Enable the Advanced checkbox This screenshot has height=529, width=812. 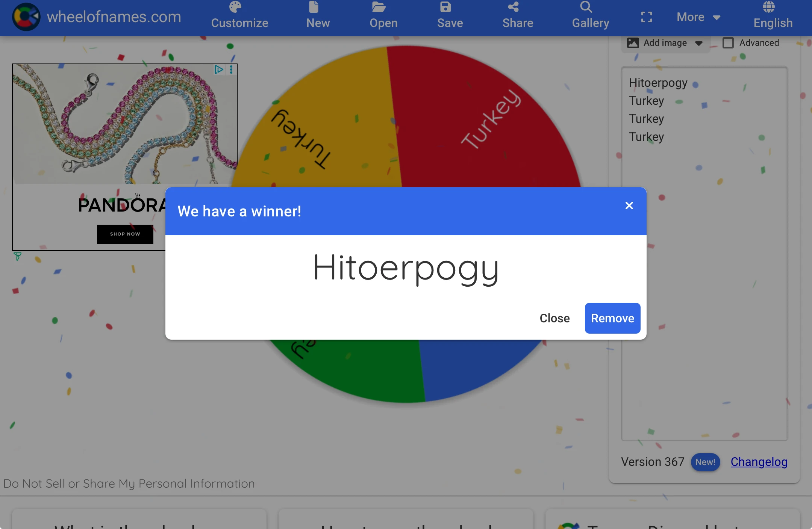[x=728, y=43]
